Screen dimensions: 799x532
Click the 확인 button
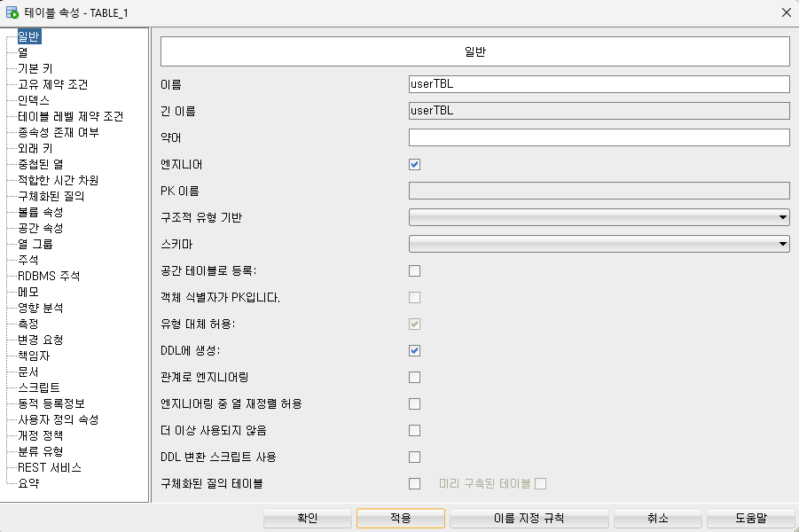(x=307, y=518)
